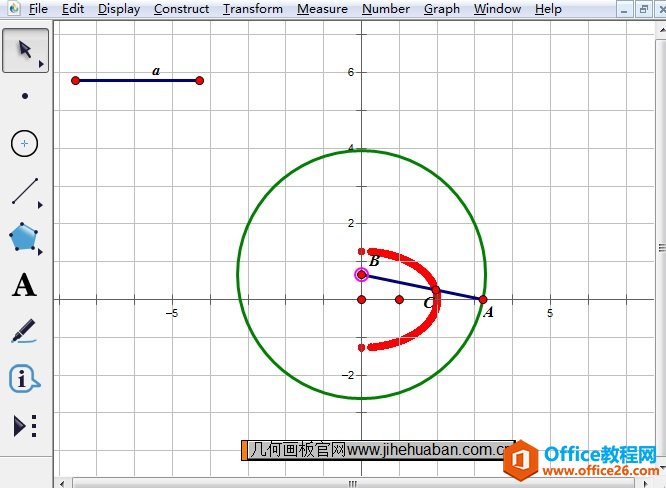Image resolution: width=666 pixels, height=488 pixels.
Task: Click the jihehuaban.com.cn website banner
Action: click(378, 450)
